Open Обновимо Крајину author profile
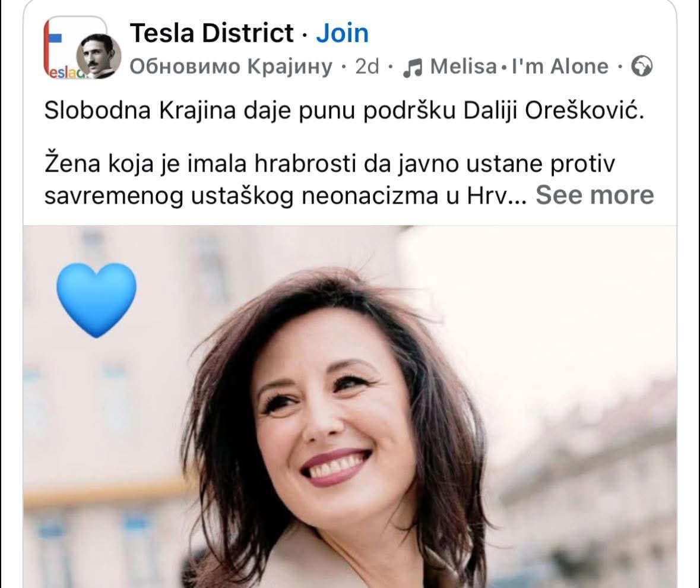700x588 pixels. click(231, 67)
